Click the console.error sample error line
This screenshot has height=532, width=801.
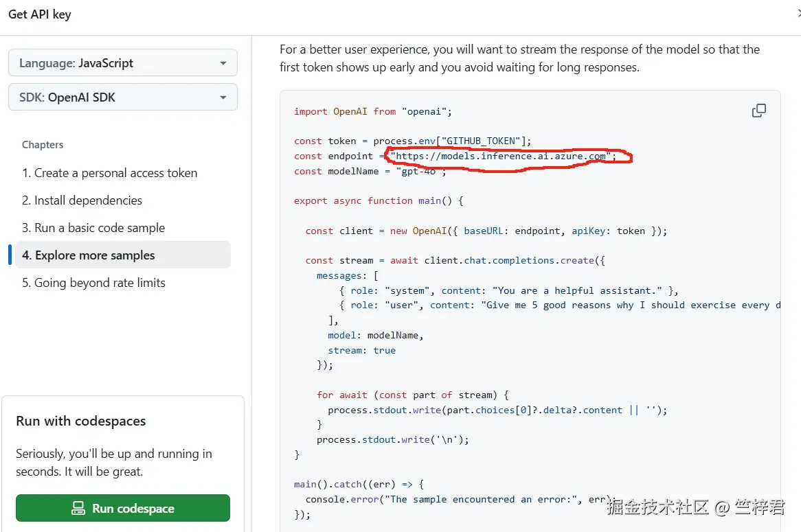[459, 499]
